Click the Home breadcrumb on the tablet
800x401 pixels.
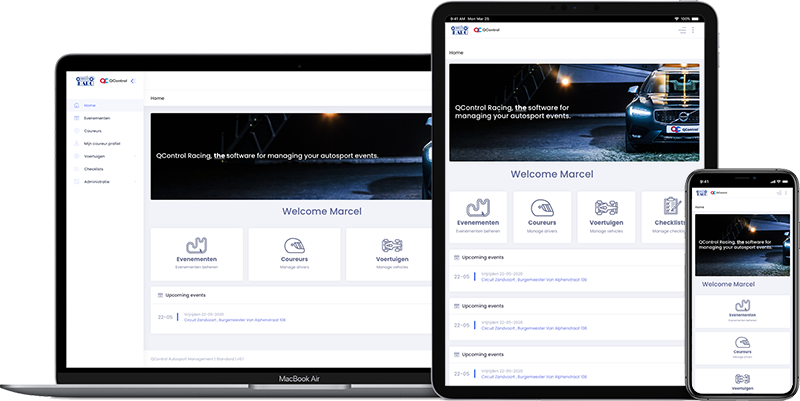coord(456,53)
